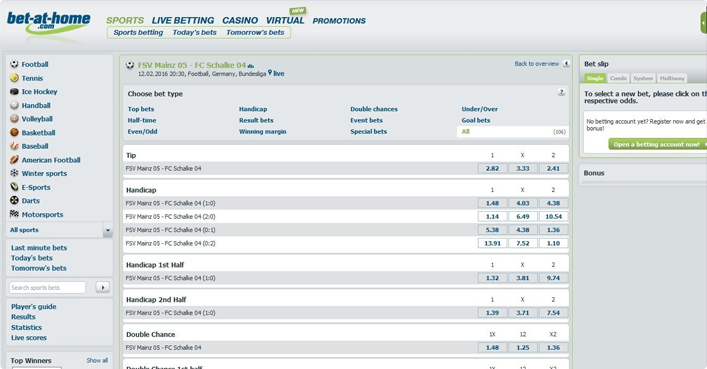The image size is (707, 369).
Task: Choose the Under/Over bet type
Action: pyautogui.click(x=480, y=109)
